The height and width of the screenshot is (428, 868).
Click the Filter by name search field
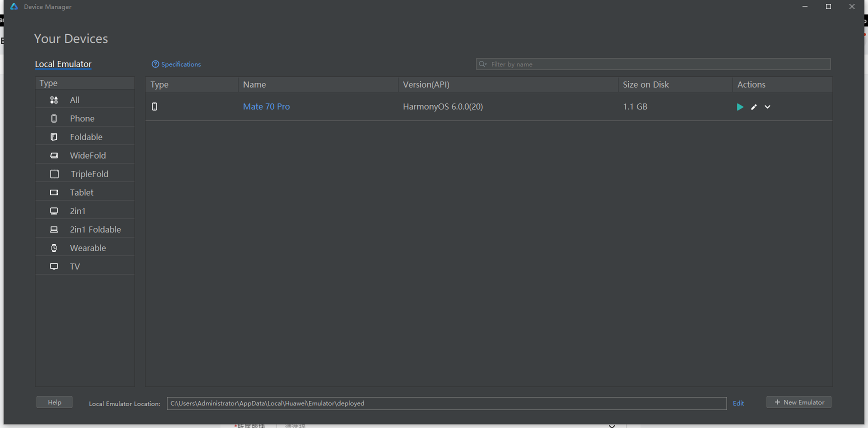point(653,64)
